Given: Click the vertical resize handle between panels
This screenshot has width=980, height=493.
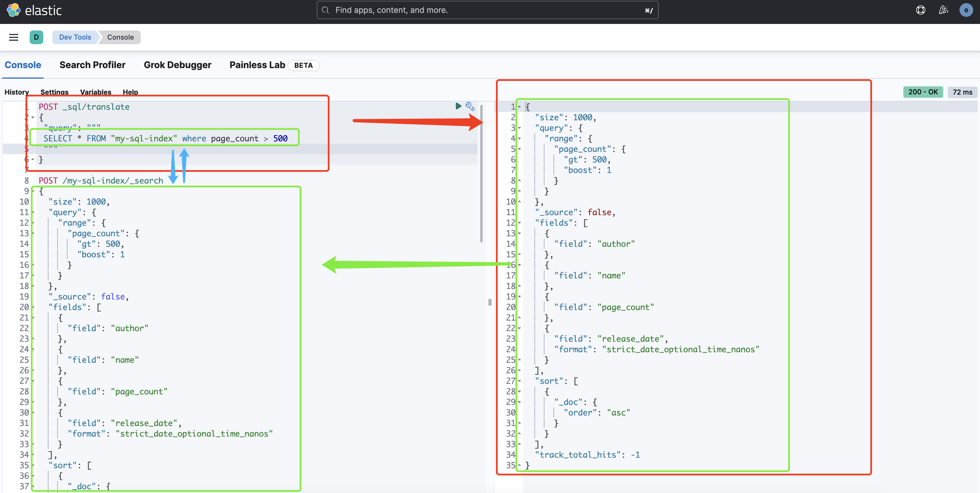Looking at the screenshot, I should click(x=489, y=302).
